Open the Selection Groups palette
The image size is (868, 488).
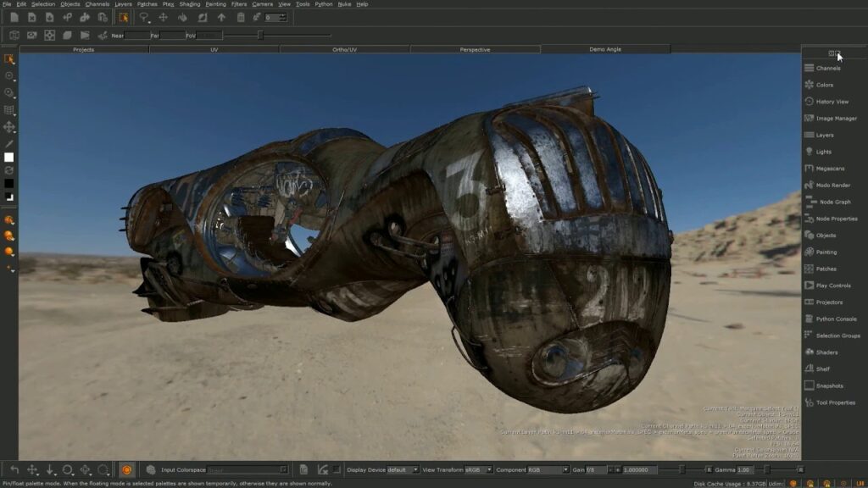pos(838,335)
